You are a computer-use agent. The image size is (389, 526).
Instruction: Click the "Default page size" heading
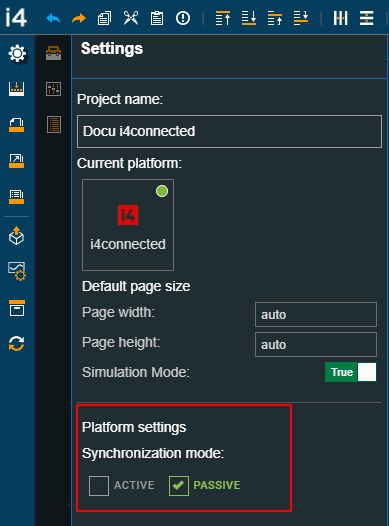coord(136,286)
